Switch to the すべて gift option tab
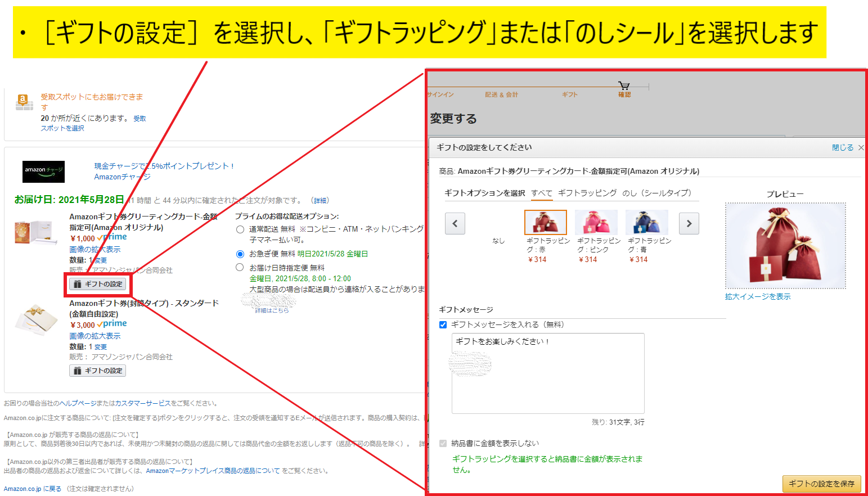The width and height of the screenshot is (868, 496). click(x=542, y=193)
